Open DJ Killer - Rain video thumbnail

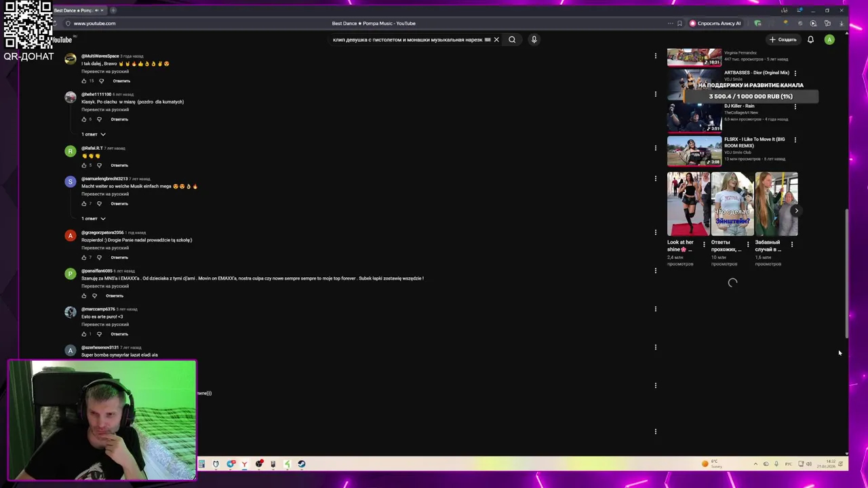tap(694, 117)
